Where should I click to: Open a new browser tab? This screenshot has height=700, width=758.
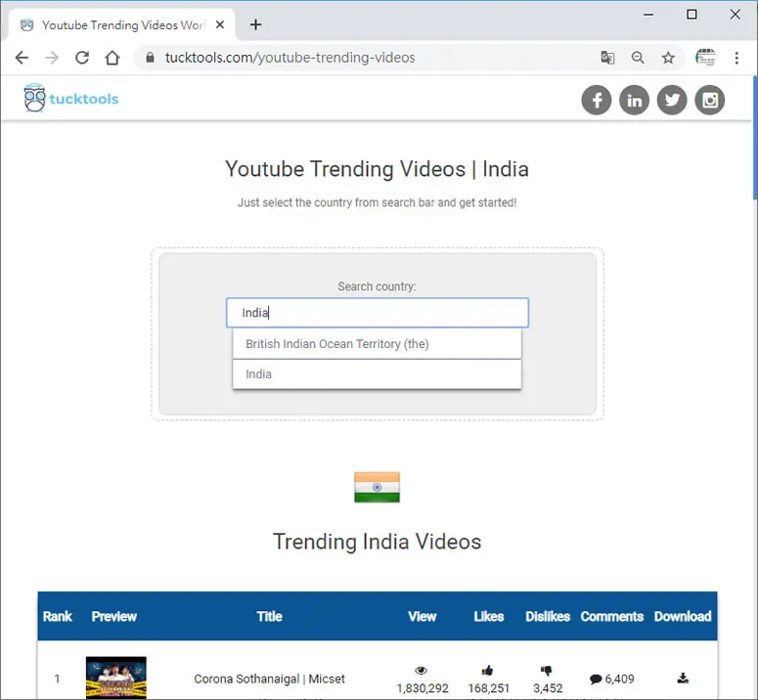pos(255,24)
